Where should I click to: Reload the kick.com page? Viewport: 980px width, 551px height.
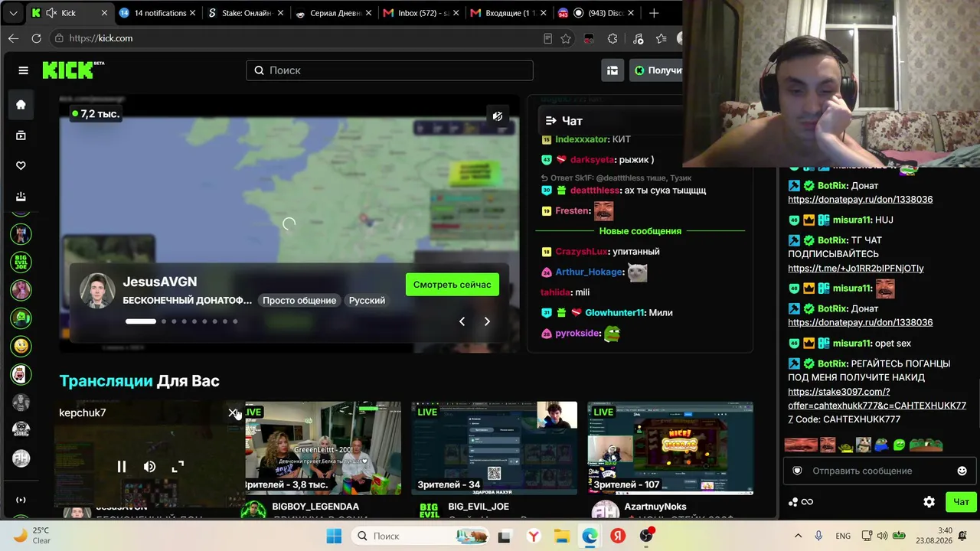pos(36,38)
